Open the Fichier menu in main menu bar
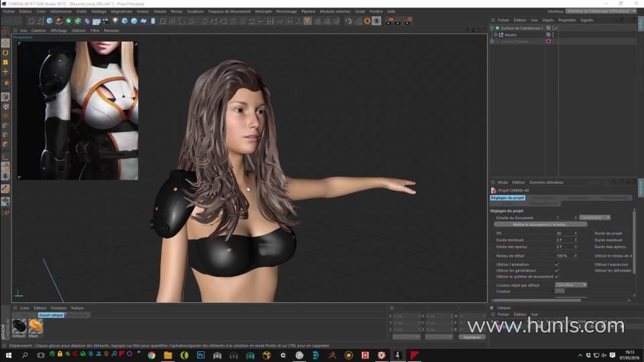This screenshot has height=362, width=644. 9,11
